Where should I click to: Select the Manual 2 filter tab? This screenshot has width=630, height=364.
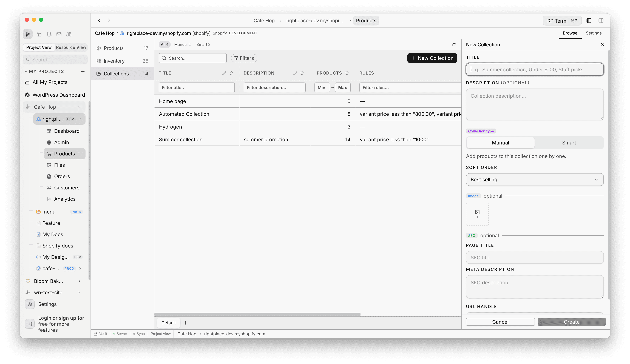182,44
